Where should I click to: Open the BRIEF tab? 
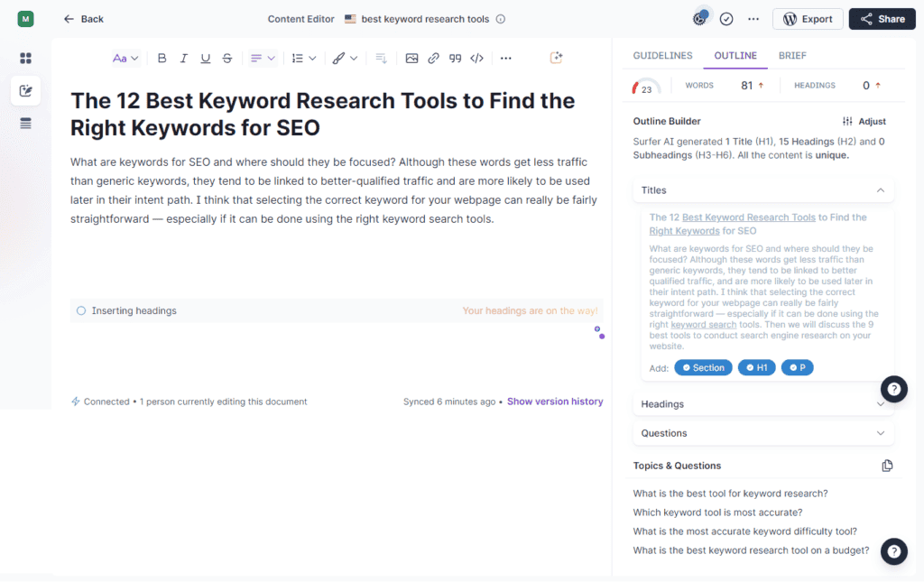click(x=792, y=55)
